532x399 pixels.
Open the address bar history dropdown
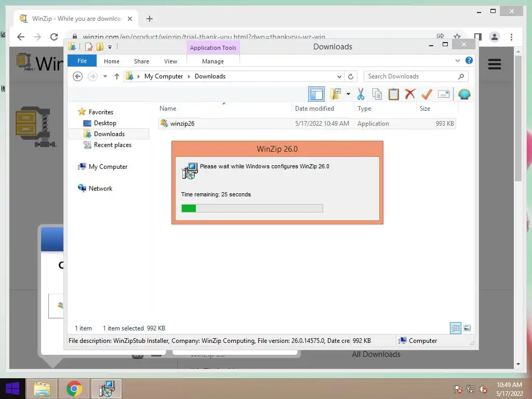339,76
